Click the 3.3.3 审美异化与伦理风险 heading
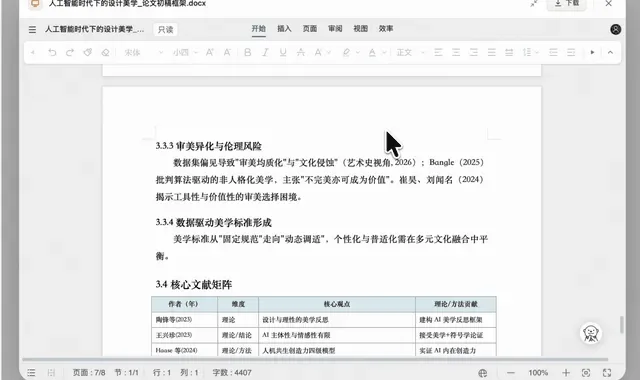Screen dimensions: 640x380 pos(208,146)
